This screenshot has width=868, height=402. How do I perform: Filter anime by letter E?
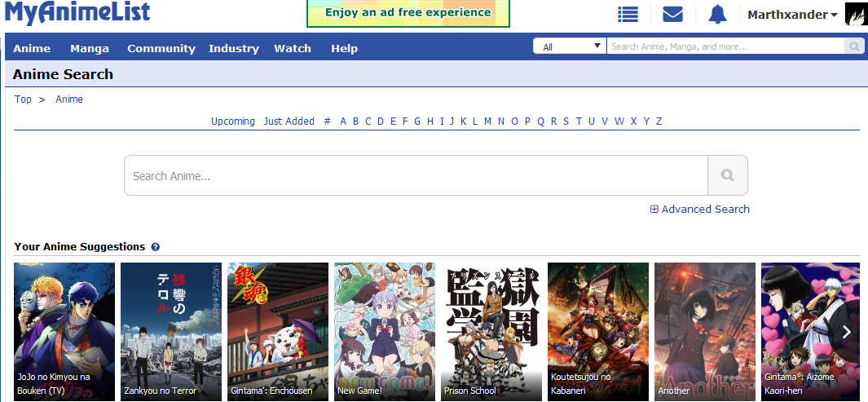tap(393, 121)
